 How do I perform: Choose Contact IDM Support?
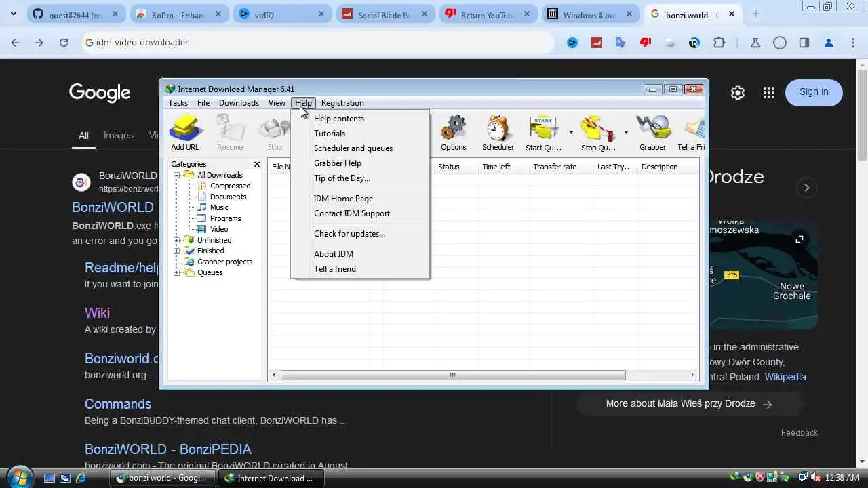(x=360, y=213)
